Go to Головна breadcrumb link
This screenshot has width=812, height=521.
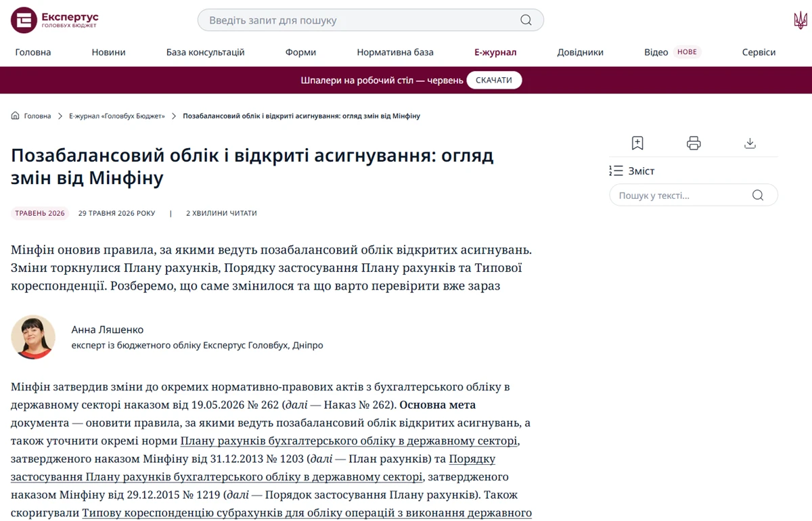pyautogui.click(x=38, y=116)
